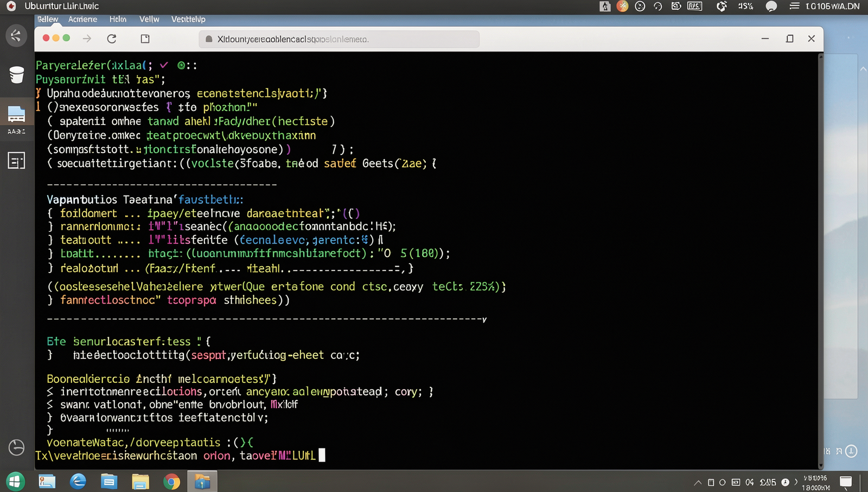Select the drive icon in left sidebar
Screen dimensions: 868x492
tap(16, 115)
